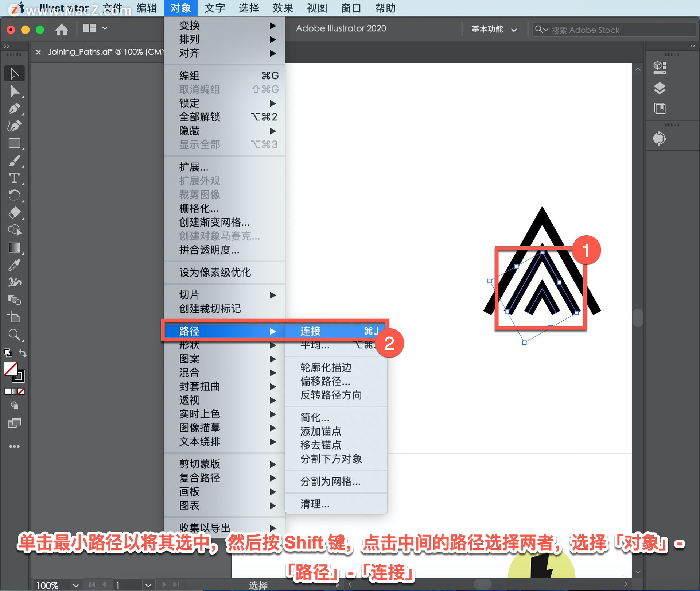Reset to default fill and stroke
700x591 pixels.
pyautogui.click(x=8, y=353)
